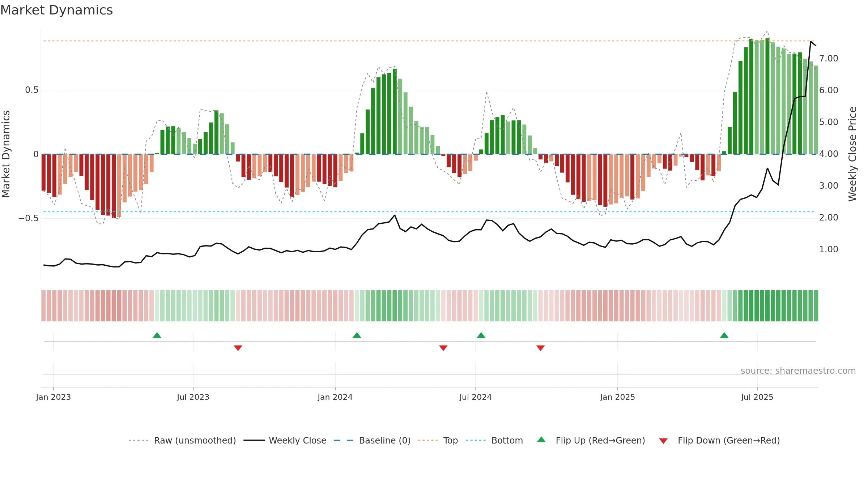
Task: Click the 5.00 price tick label
Action: [x=829, y=122]
